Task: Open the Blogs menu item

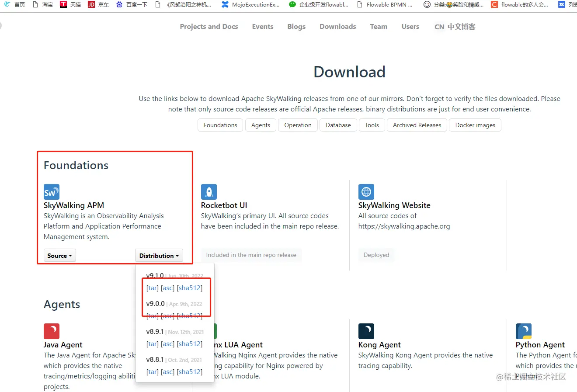Action: (x=296, y=26)
